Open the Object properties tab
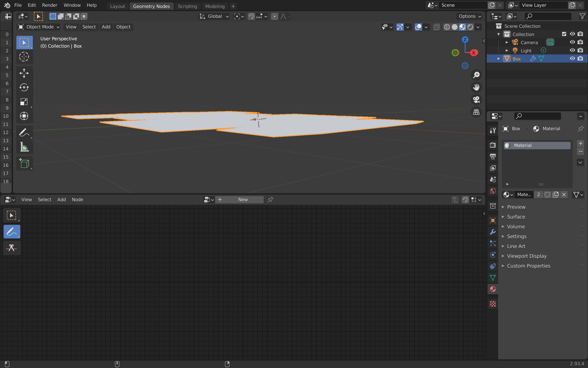The height and width of the screenshot is (368, 588). [493, 221]
